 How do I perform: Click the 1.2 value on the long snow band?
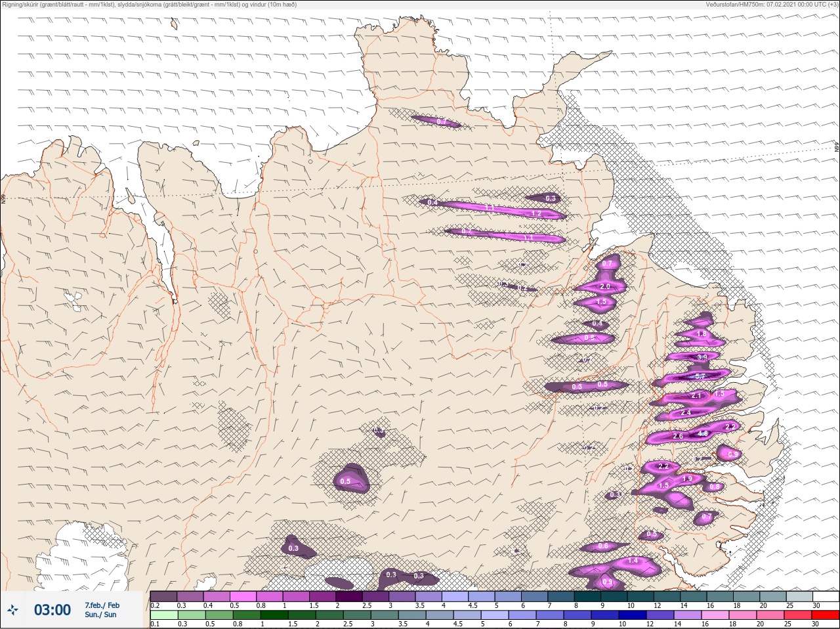(536, 214)
